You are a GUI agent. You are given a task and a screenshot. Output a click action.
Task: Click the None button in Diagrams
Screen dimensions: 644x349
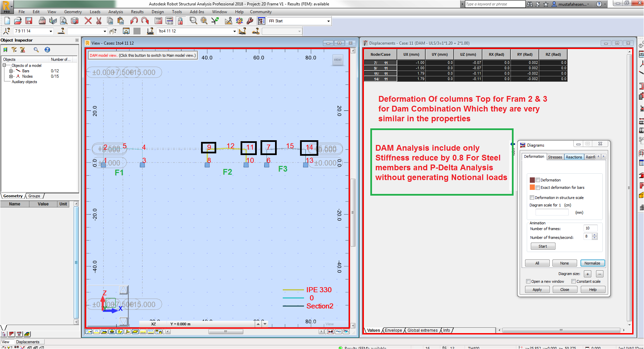click(565, 263)
